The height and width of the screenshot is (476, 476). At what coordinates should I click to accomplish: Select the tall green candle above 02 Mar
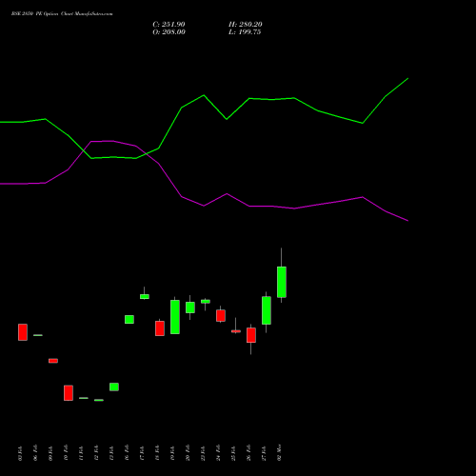tap(282, 282)
